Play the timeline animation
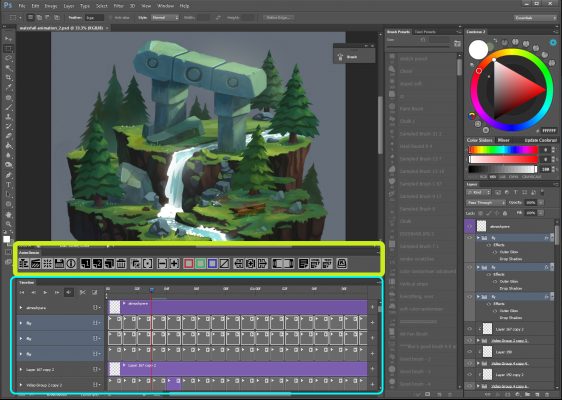This screenshot has width=562, height=400. [x=45, y=292]
